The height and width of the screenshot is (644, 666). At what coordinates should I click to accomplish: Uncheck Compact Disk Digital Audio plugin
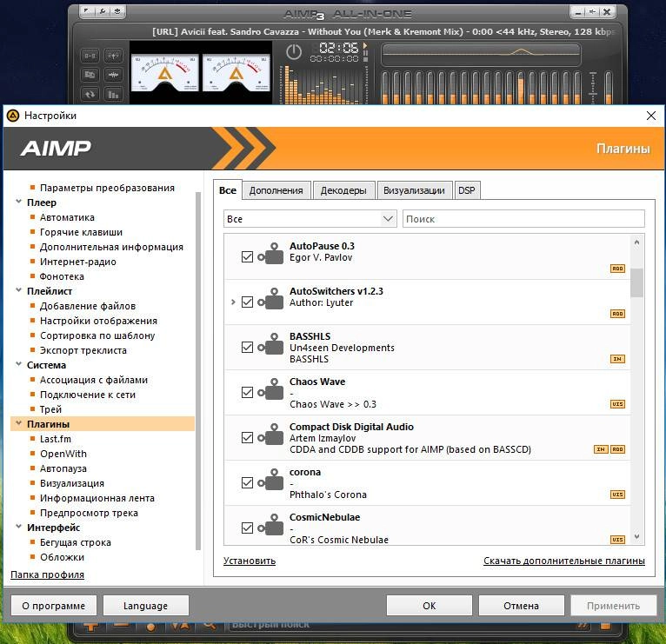click(247, 438)
